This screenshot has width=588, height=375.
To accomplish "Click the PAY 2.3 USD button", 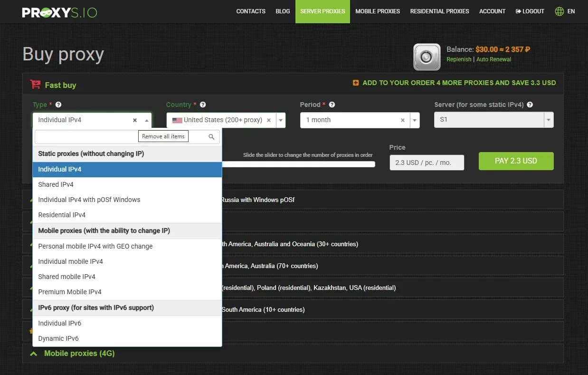I will [x=516, y=161].
